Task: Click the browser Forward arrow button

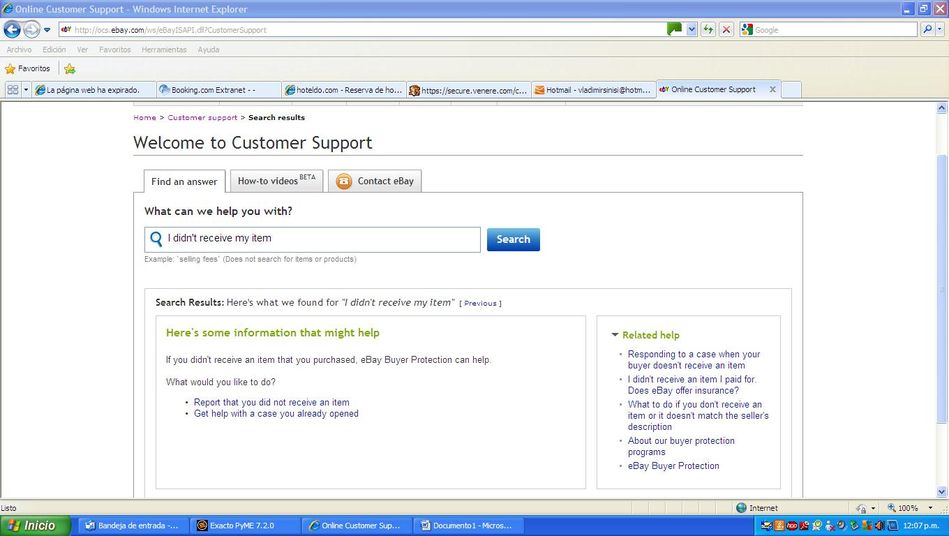Action: click(x=31, y=29)
